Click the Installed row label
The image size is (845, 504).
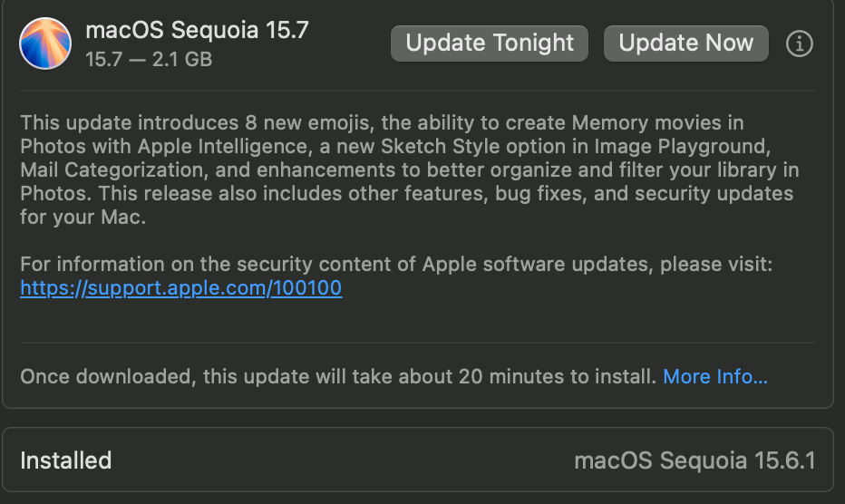pos(66,460)
